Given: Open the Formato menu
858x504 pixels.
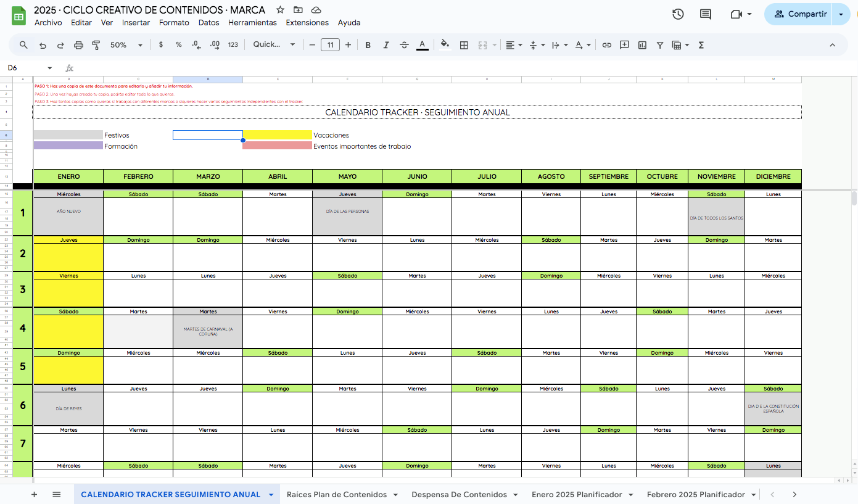Looking at the screenshot, I should click(x=174, y=23).
